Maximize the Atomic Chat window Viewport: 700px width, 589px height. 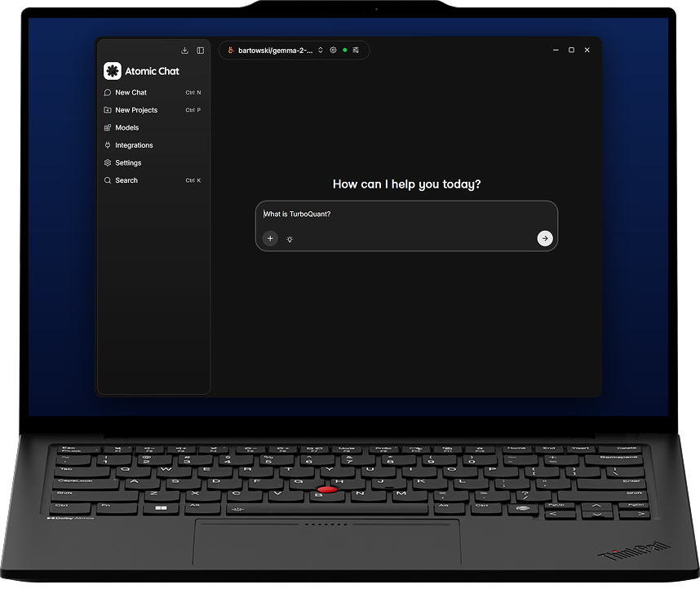571,50
